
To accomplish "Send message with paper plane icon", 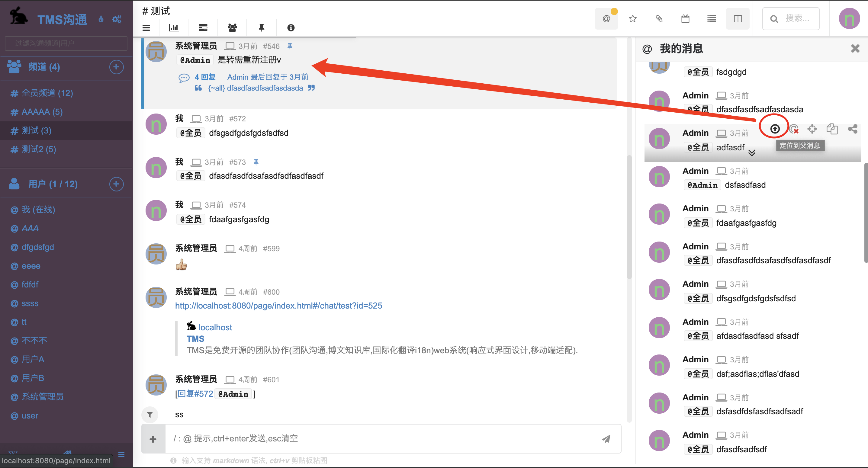I will pos(606,439).
